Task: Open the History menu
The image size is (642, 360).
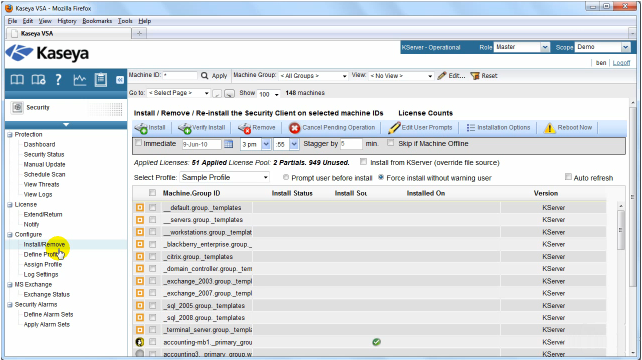Action: pos(67,21)
